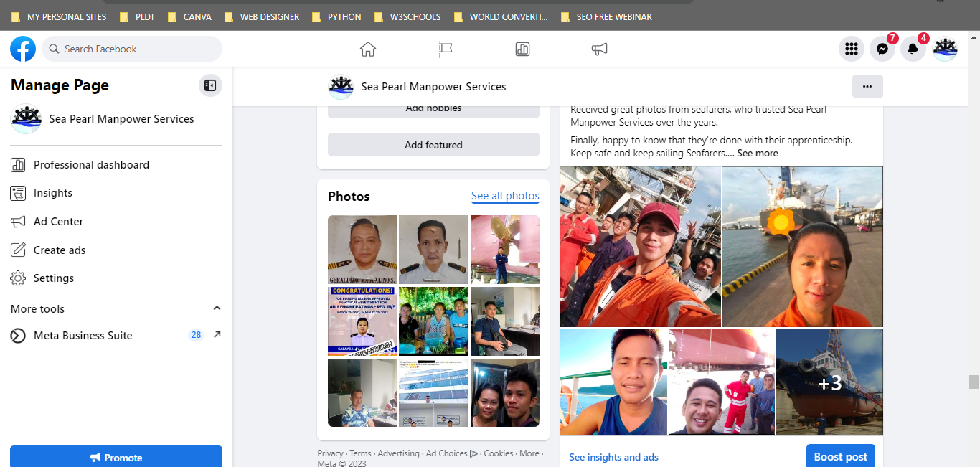This screenshot has width=980, height=467.
Task: Click in the Search Facebook field
Action: click(x=132, y=49)
